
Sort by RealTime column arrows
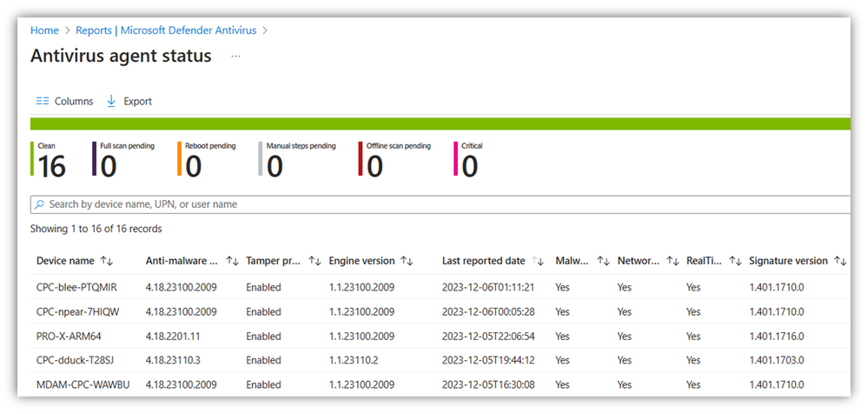[x=735, y=261]
